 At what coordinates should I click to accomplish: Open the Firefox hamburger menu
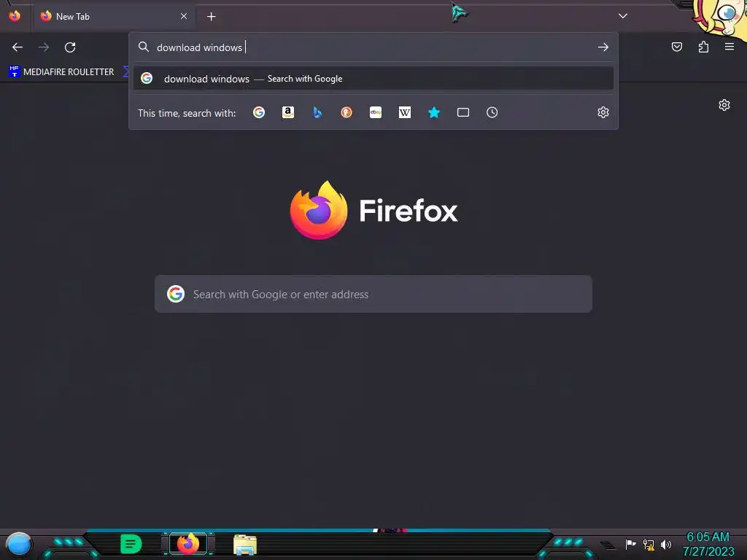(729, 47)
